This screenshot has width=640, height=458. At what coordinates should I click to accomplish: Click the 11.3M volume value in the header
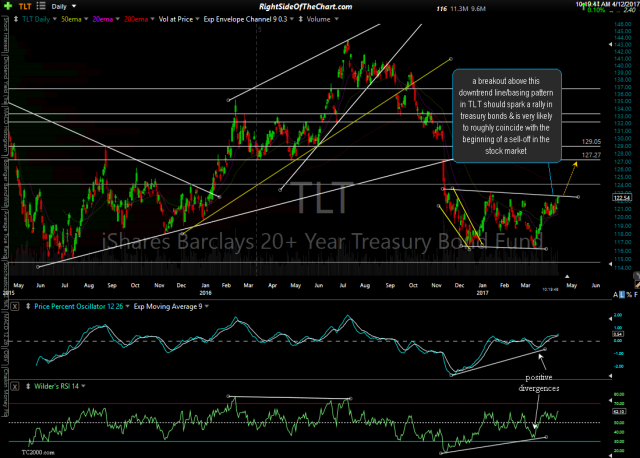pyautogui.click(x=458, y=9)
